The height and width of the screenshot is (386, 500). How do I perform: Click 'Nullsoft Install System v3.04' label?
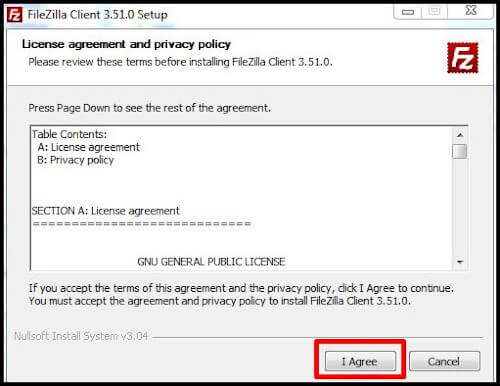click(81, 336)
